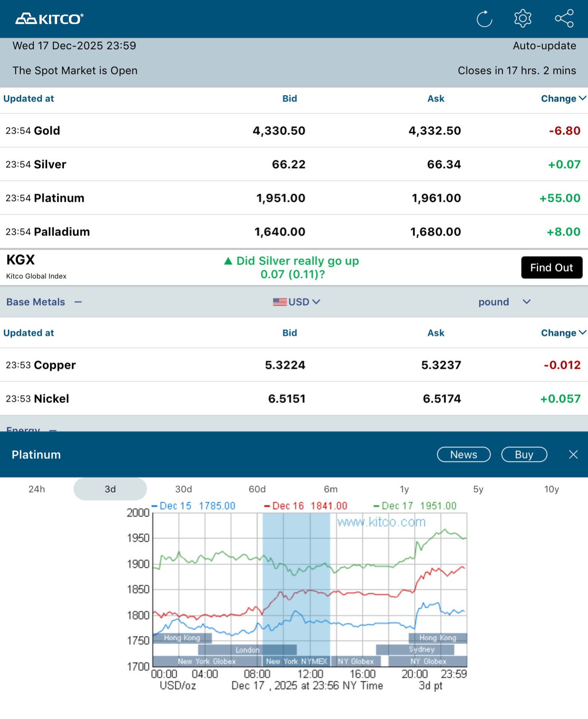Tap Palladium ask 1,680.00
The width and height of the screenshot is (588, 719).
[436, 232]
